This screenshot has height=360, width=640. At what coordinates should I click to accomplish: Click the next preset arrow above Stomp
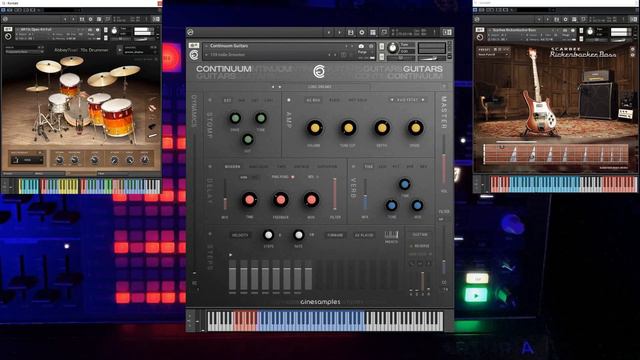280,87
